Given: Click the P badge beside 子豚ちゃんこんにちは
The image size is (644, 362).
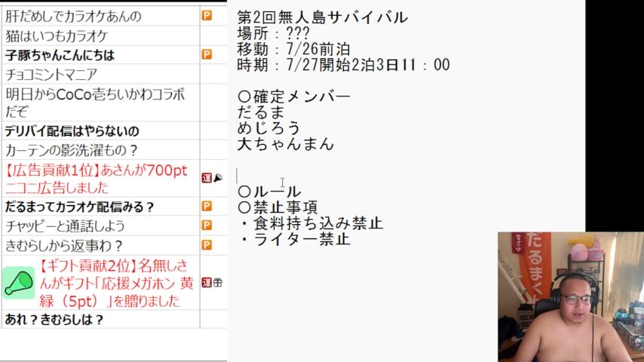Looking at the screenshot, I should pos(207,54).
